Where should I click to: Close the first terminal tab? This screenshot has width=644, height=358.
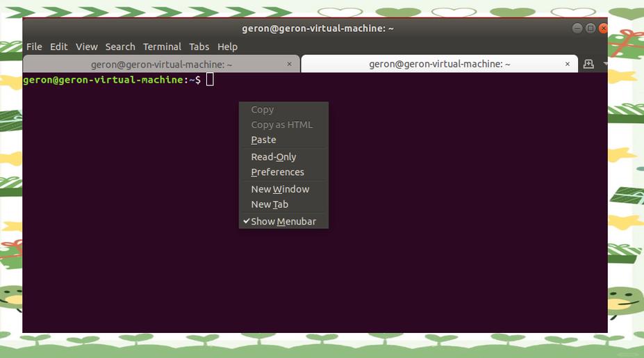[x=289, y=64]
